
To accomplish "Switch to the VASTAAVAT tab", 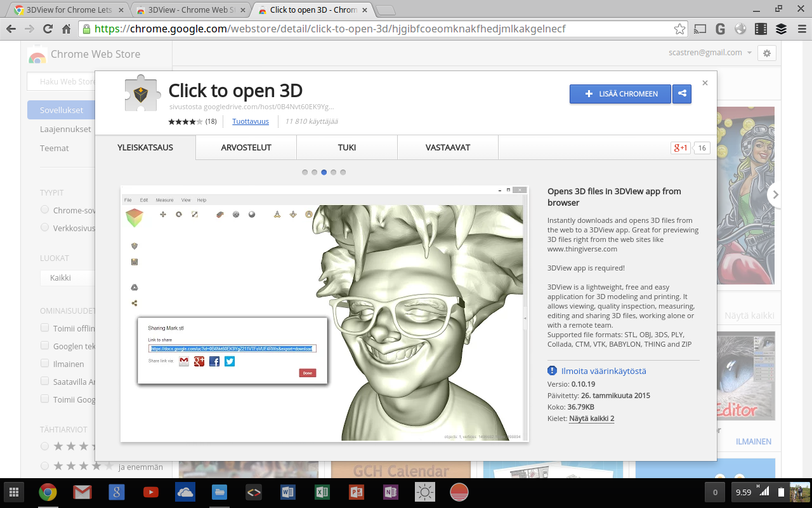I will tap(448, 147).
